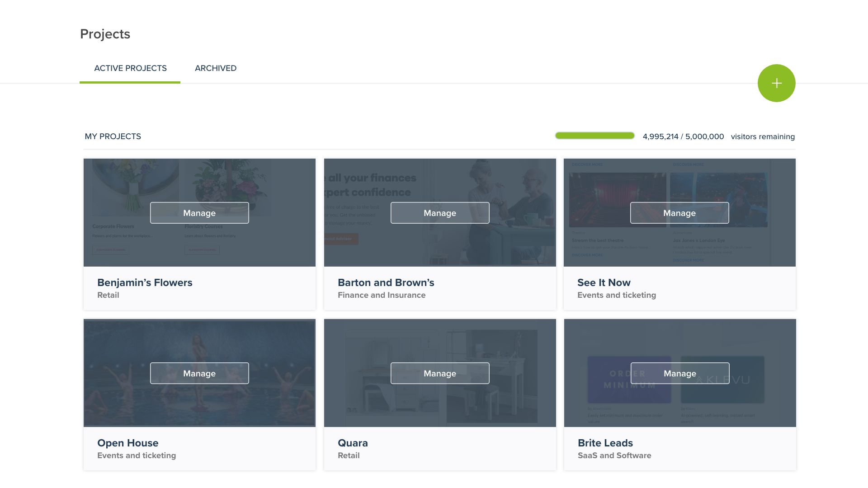Select the Active Projects tab

130,68
